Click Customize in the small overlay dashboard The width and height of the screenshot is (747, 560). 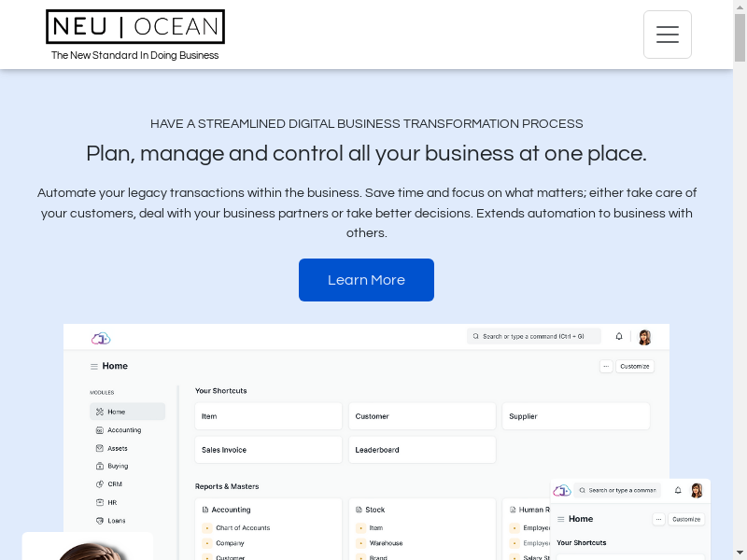(x=685, y=519)
